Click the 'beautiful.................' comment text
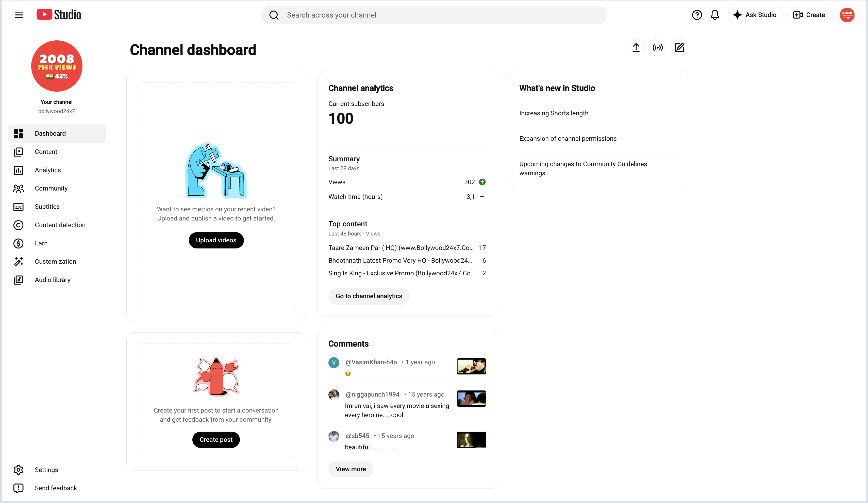 (371, 447)
